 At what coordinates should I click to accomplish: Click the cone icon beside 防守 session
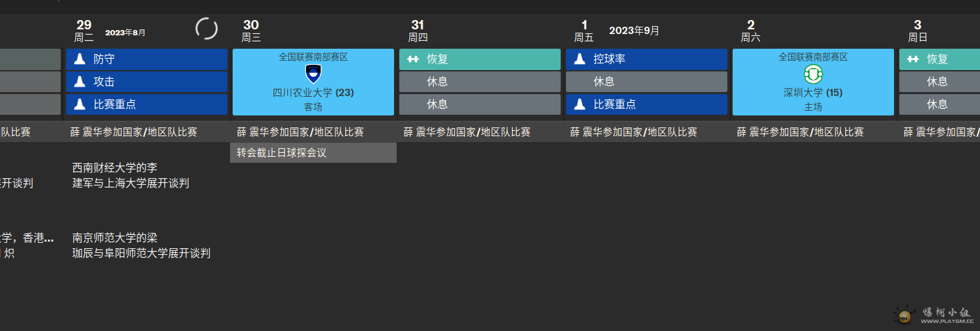[x=79, y=59]
